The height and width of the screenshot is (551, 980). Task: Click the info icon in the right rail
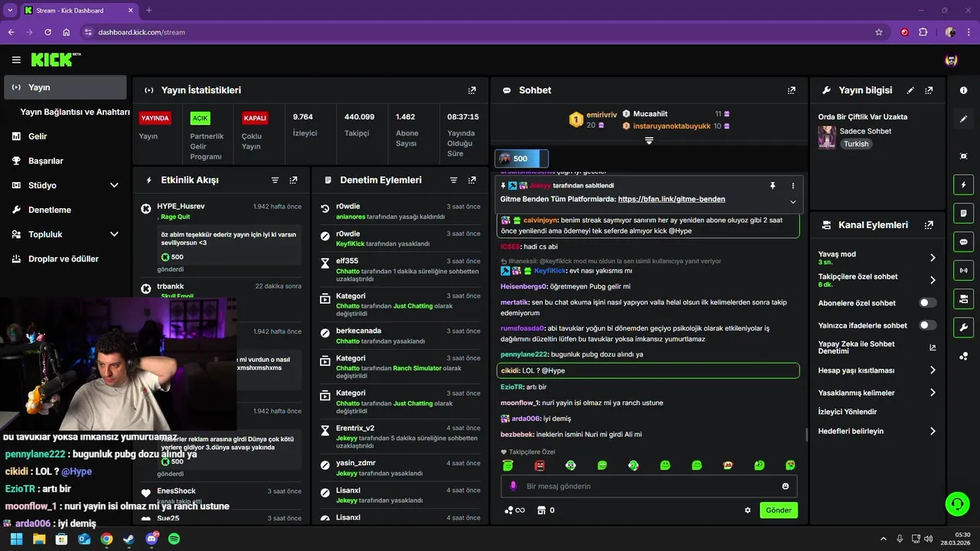tap(963, 90)
